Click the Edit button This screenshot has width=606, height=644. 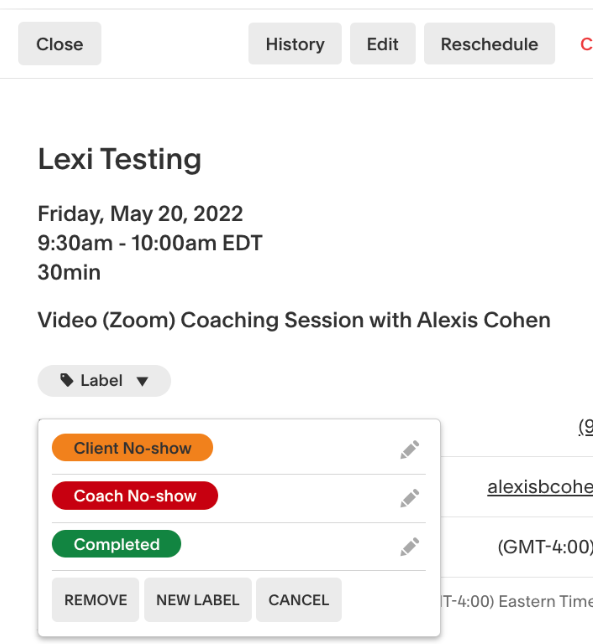(x=382, y=44)
